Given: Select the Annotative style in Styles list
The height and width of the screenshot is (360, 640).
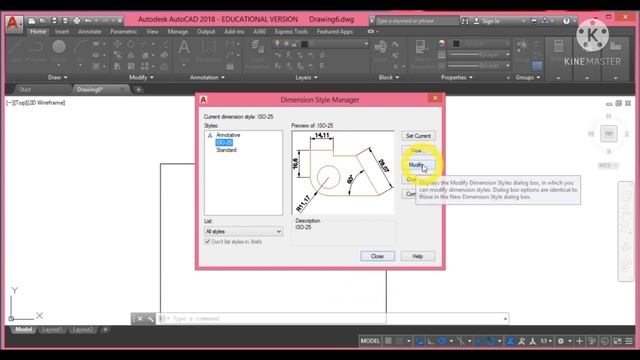Looking at the screenshot, I should coord(228,135).
